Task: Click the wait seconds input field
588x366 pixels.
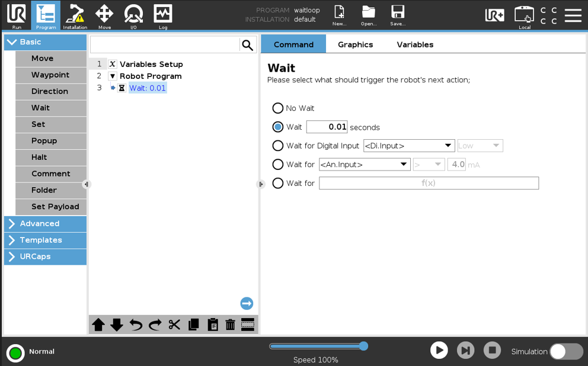Action: point(327,127)
